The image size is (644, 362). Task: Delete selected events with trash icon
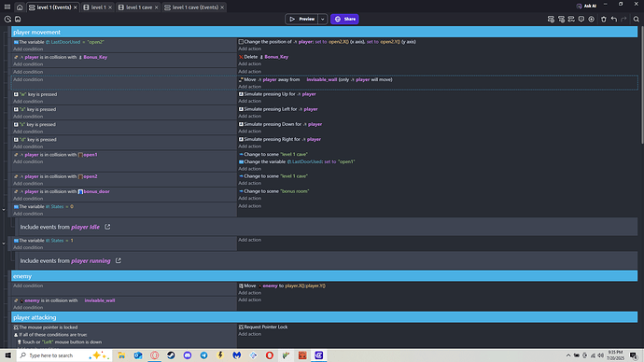pos(603,19)
